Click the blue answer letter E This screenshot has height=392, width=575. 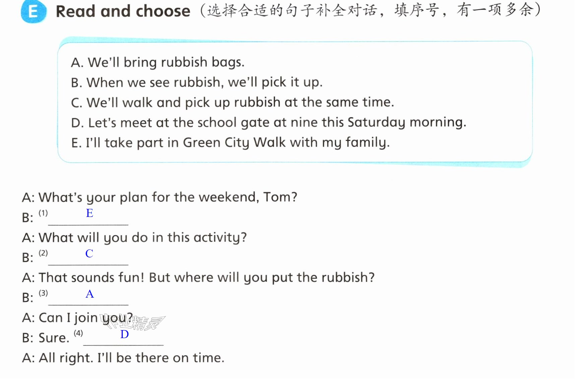coord(89,213)
